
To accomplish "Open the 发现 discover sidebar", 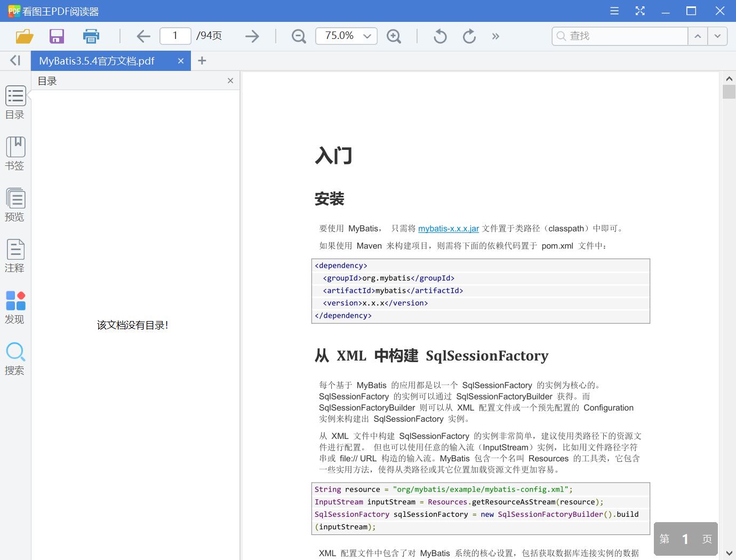I will click(x=15, y=308).
